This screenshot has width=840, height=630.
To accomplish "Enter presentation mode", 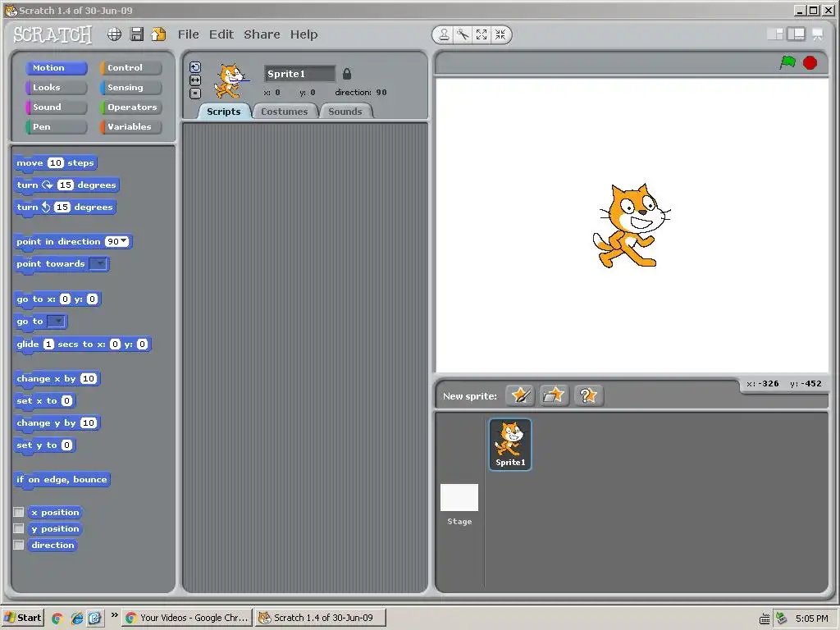I will pos(818,34).
